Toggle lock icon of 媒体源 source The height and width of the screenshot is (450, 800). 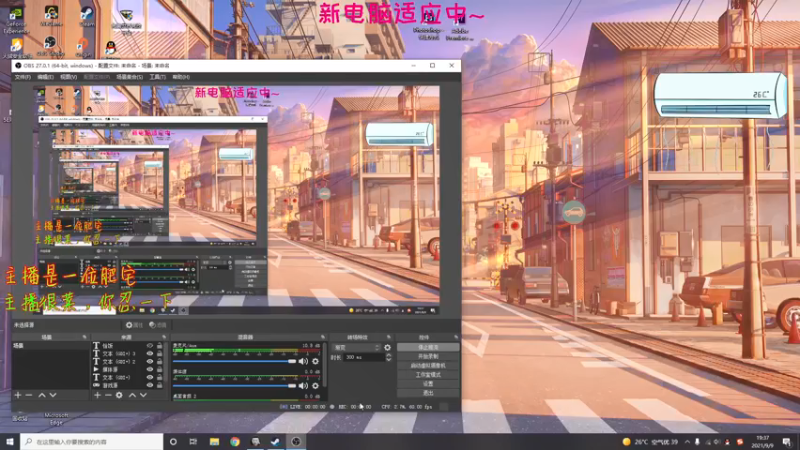coord(160,369)
